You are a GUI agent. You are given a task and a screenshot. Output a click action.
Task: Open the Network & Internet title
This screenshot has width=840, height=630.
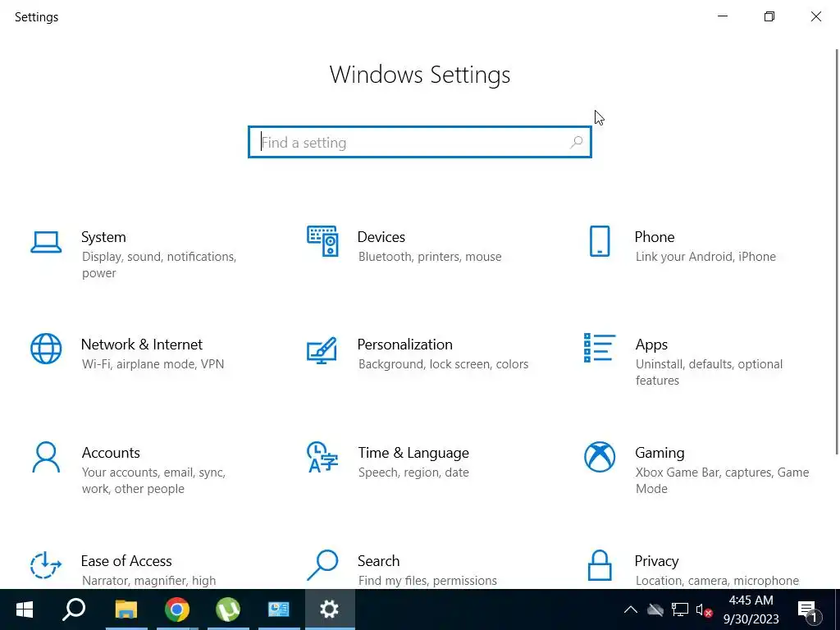click(x=141, y=344)
